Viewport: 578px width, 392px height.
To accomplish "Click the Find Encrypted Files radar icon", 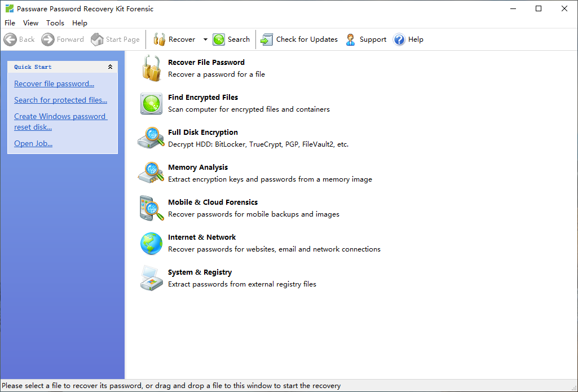I will point(151,104).
